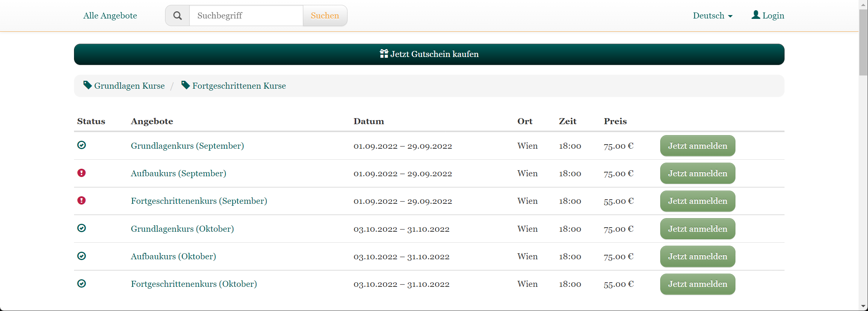868x311 pixels.
Task: Click the scroll down arrow on scrollbar
Action: coord(863,306)
